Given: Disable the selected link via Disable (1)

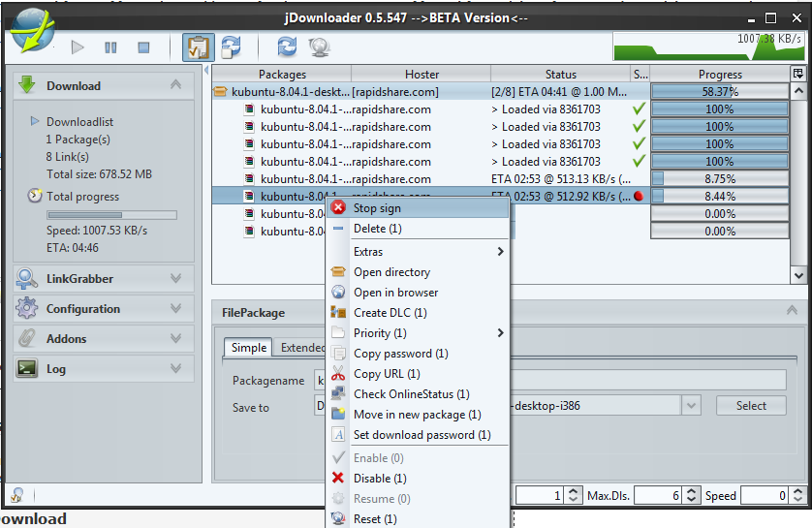Looking at the screenshot, I should tap(379, 479).
